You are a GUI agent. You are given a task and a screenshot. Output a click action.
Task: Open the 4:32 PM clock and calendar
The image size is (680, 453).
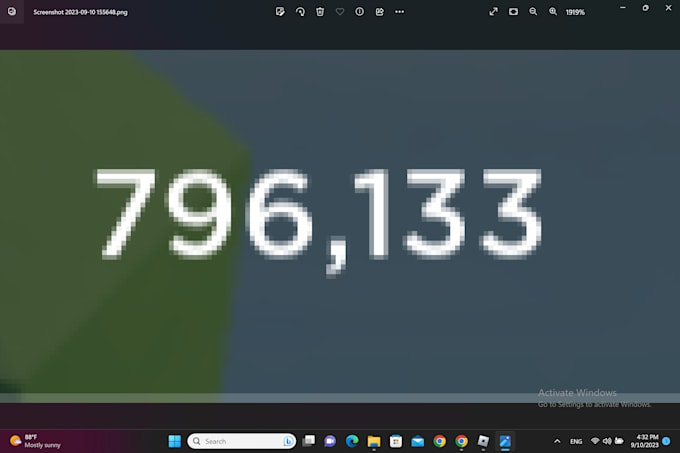[x=644, y=441]
